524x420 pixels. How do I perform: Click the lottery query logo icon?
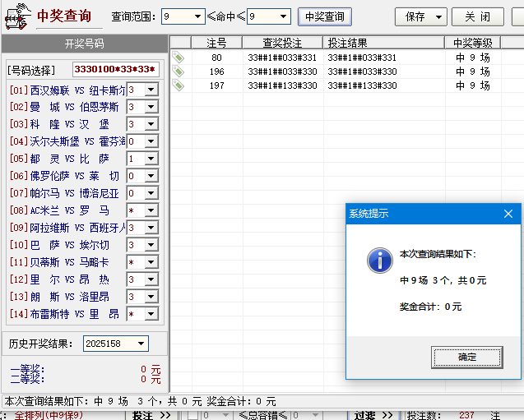tap(16, 16)
